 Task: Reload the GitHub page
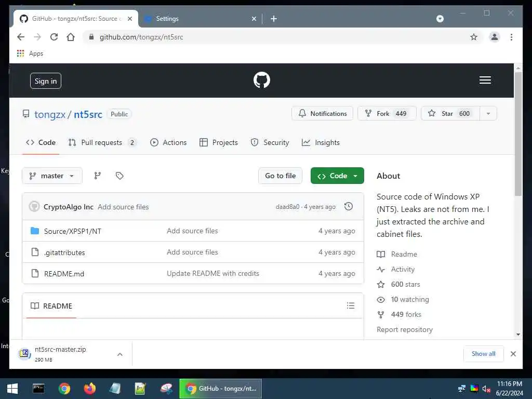click(x=54, y=37)
